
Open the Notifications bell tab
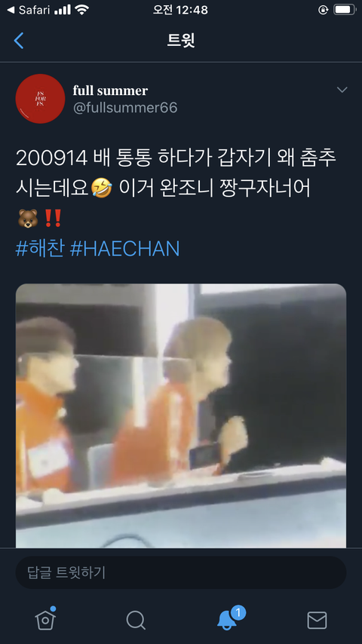coord(227,620)
